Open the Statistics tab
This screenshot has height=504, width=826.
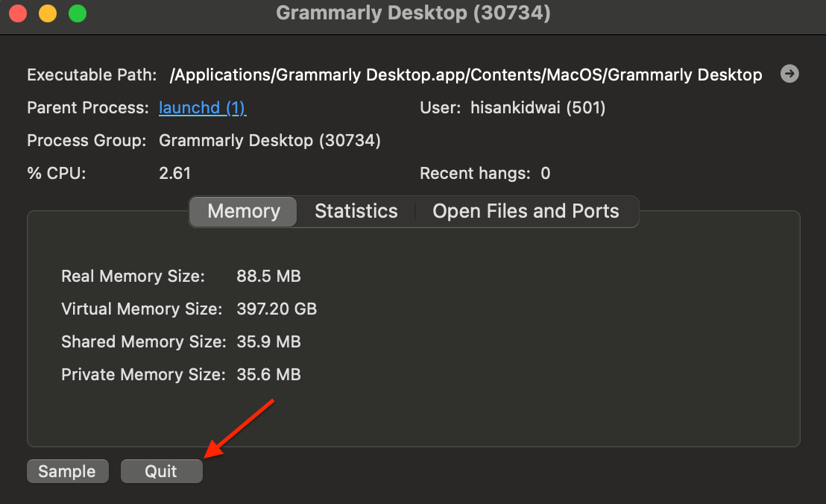[x=356, y=211]
